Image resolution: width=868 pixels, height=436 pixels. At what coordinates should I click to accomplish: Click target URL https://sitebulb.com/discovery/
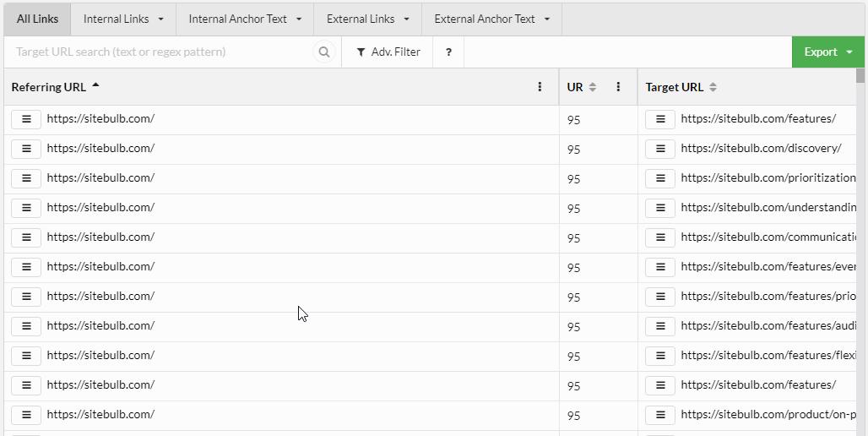[x=761, y=149]
